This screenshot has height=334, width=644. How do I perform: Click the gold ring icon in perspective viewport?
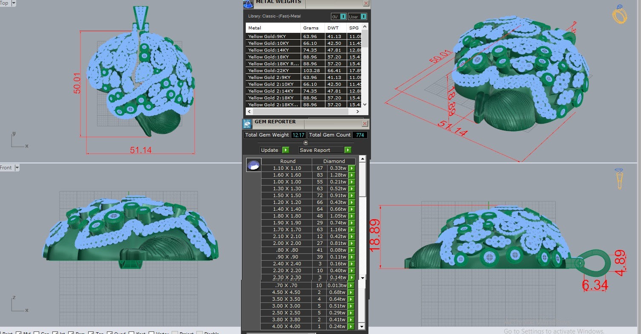pos(619,15)
